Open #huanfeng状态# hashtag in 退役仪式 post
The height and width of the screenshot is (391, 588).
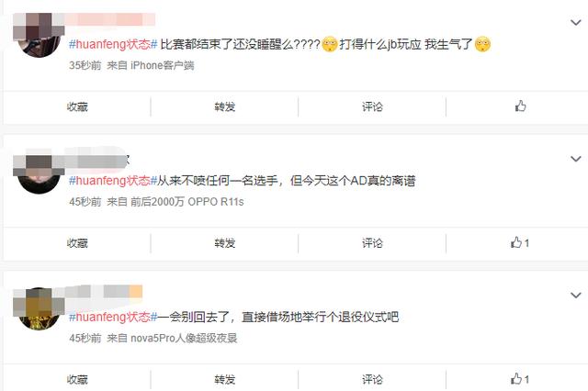113,318
